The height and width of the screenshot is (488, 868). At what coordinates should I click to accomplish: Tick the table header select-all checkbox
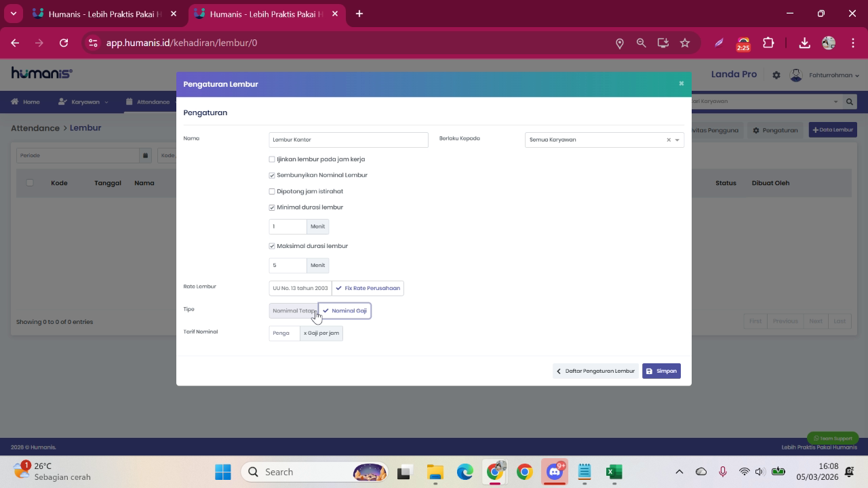coord(29,182)
